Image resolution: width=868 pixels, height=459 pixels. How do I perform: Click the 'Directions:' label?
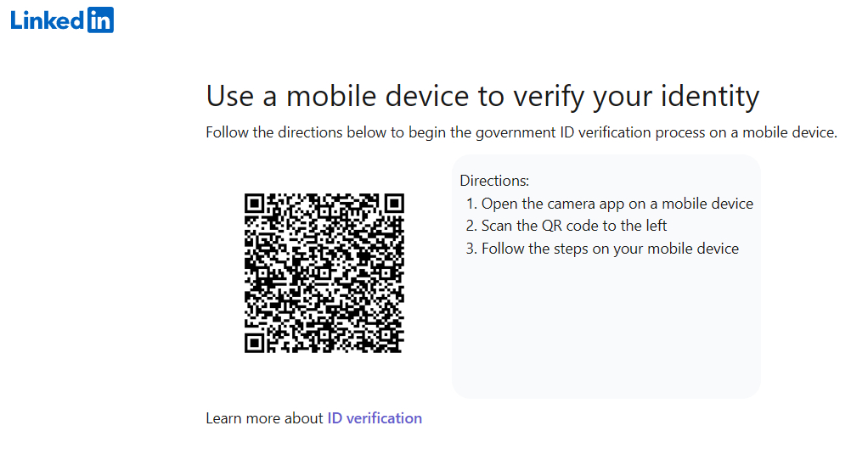pos(494,181)
